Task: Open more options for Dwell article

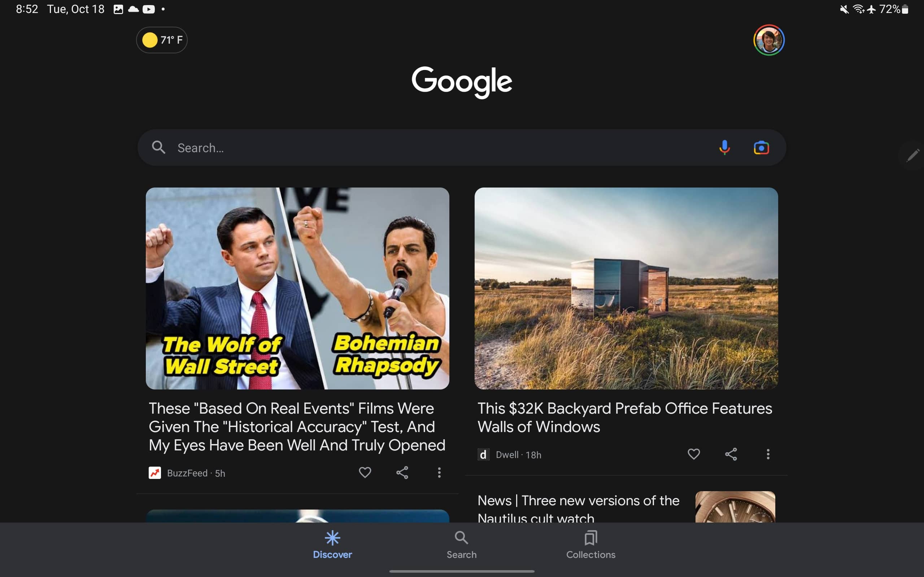Action: tap(768, 454)
